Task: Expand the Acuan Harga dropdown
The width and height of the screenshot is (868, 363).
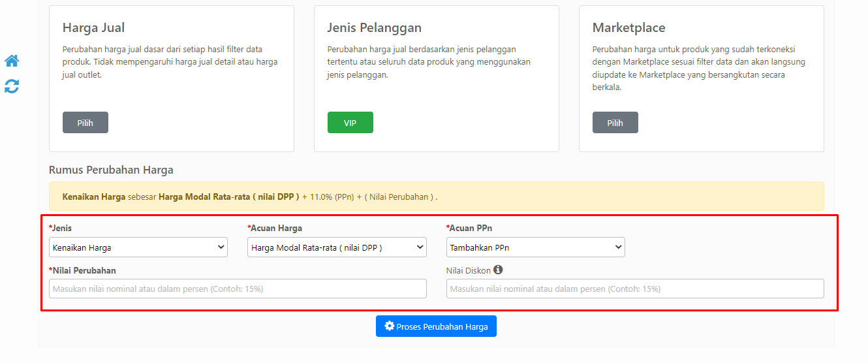Action: tap(337, 247)
